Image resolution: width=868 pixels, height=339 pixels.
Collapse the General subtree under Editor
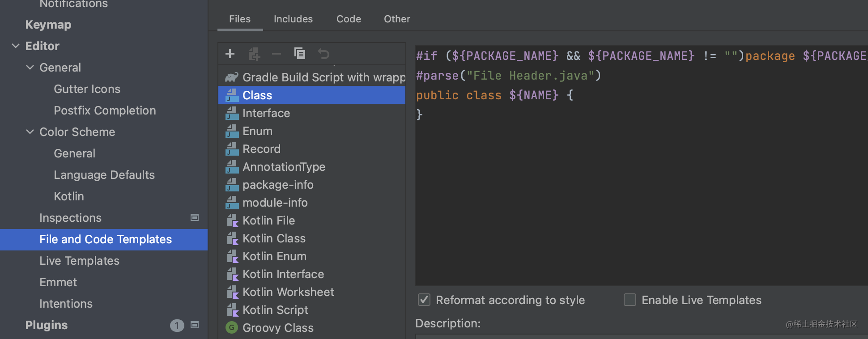pos(30,67)
